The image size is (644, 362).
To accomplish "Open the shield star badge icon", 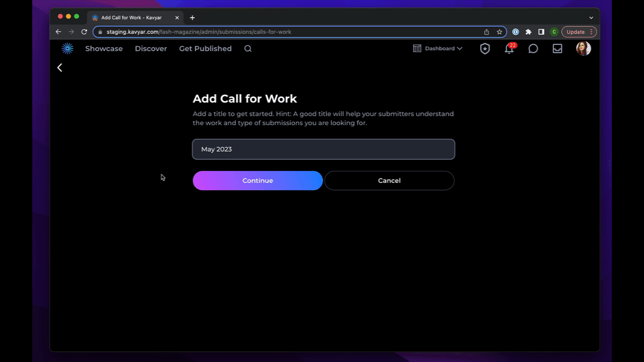I will tap(485, 48).
